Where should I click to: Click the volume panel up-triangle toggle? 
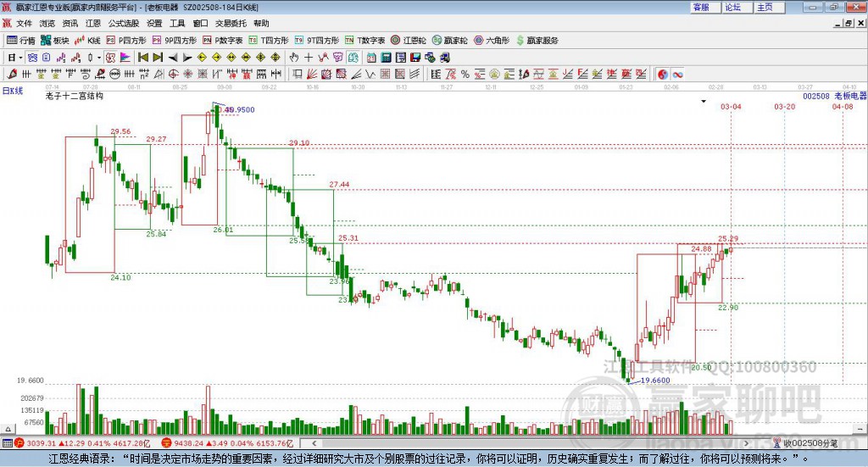click(x=8, y=430)
